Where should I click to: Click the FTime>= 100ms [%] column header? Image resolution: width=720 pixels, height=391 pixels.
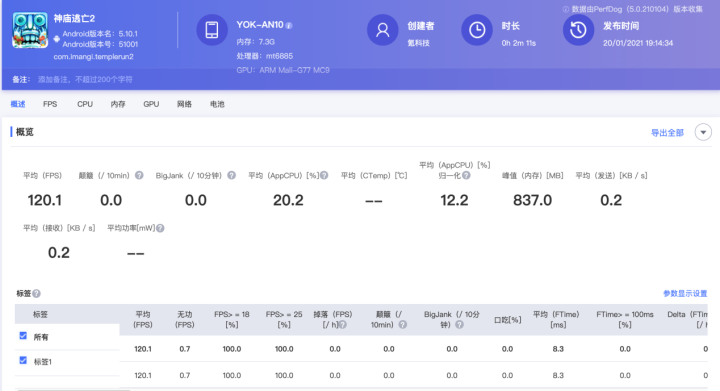pos(625,319)
